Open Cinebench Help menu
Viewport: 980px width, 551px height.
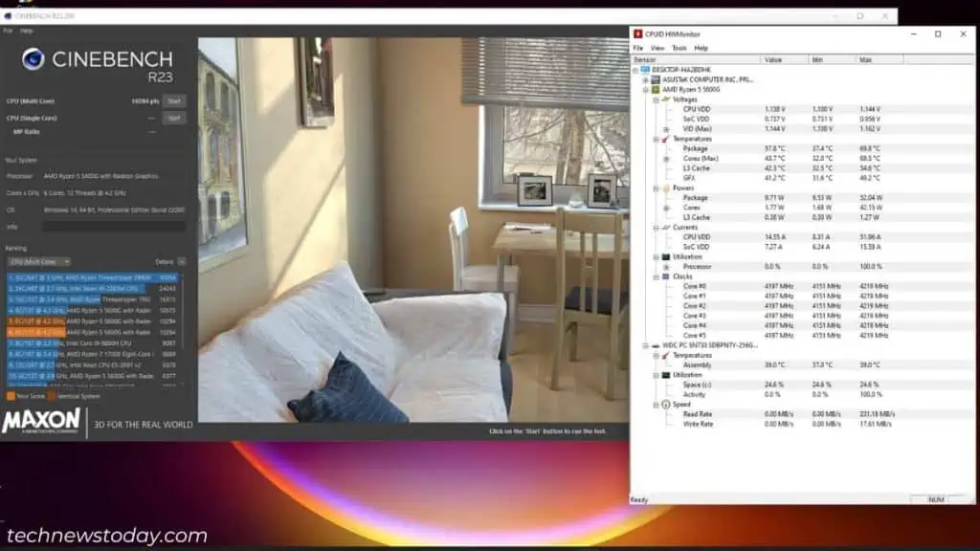26,31
